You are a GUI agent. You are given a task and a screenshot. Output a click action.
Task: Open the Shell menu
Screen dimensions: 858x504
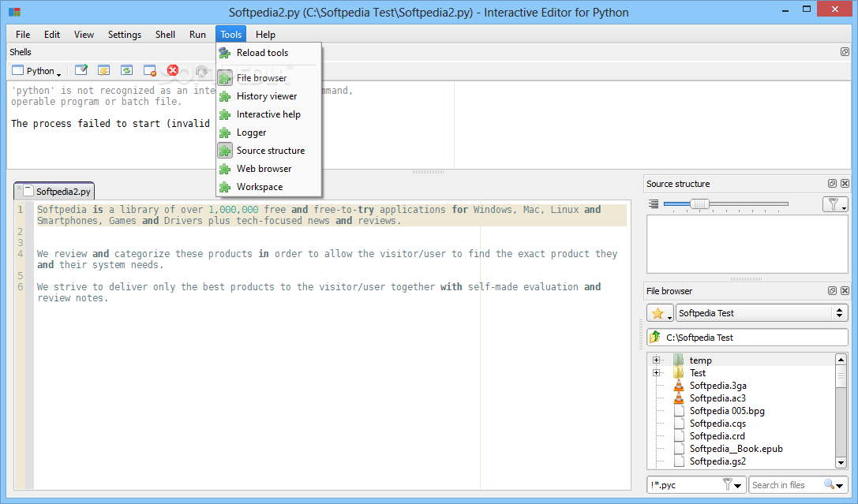165,35
